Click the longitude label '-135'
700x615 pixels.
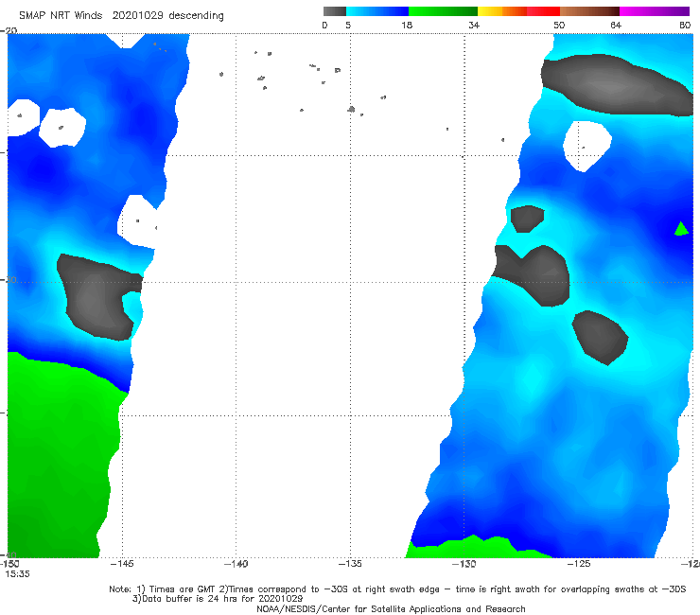click(x=350, y=564)
